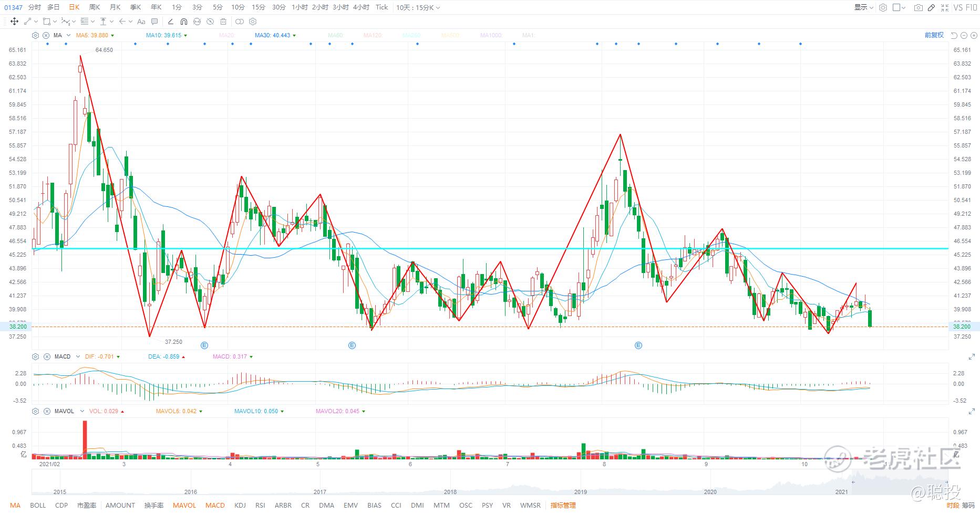Choose the price range measure tool
980x515 pixels.
tap(104, 22)
